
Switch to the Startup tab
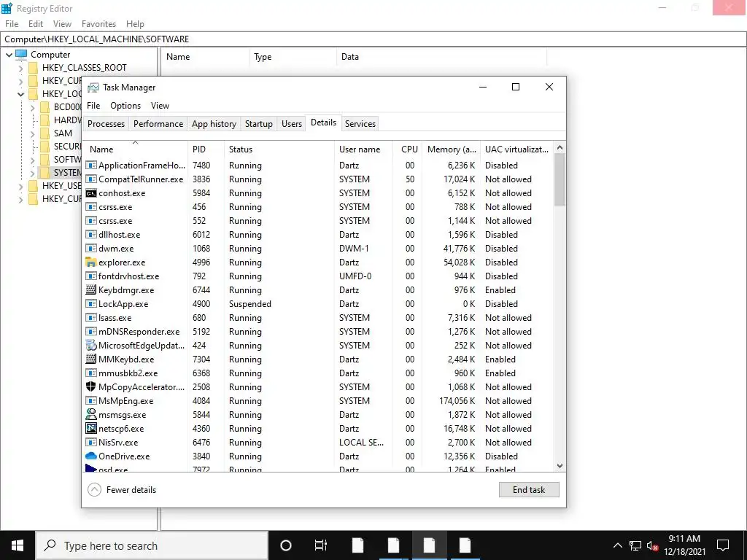click(x=259, y=124)
